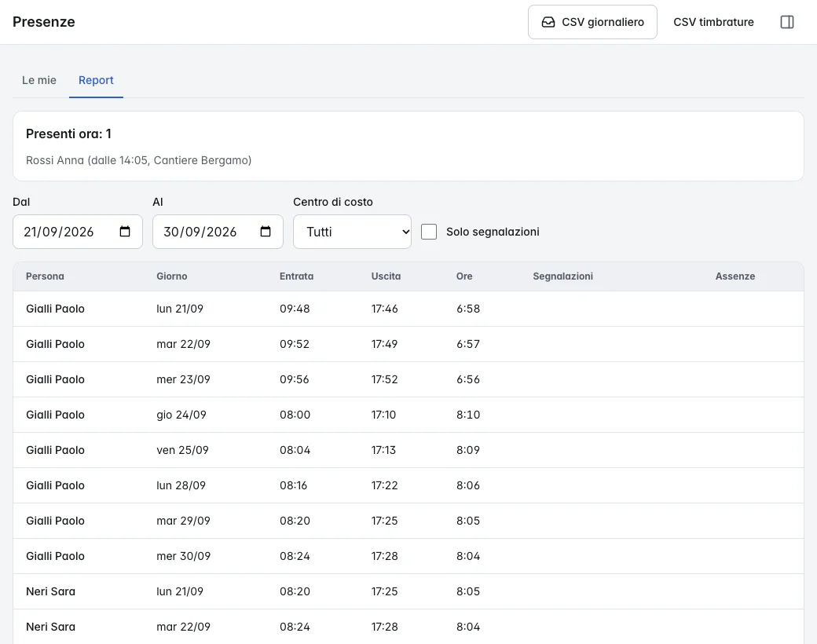Click exit time 17:49

(384, 345)
